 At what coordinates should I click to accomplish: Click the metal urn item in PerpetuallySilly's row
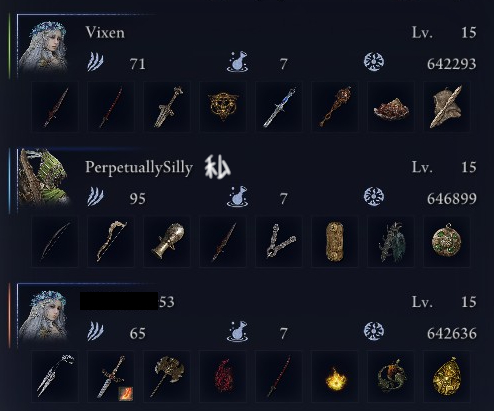167,241
